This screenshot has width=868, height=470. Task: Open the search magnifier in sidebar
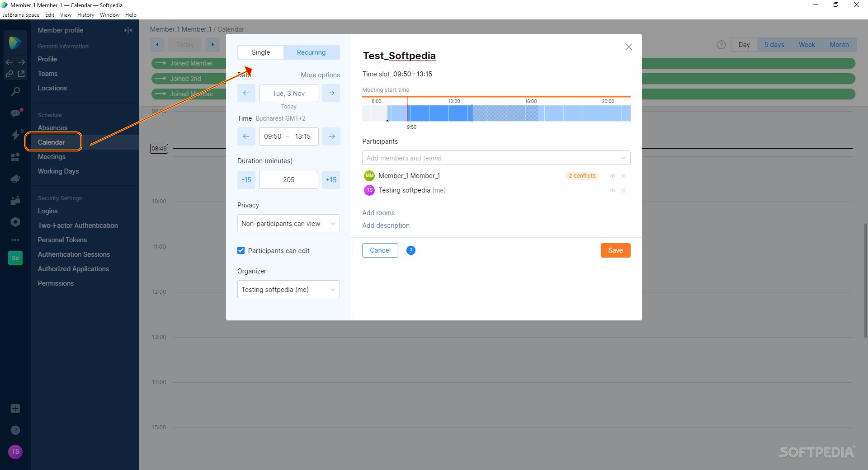(15, 92)
